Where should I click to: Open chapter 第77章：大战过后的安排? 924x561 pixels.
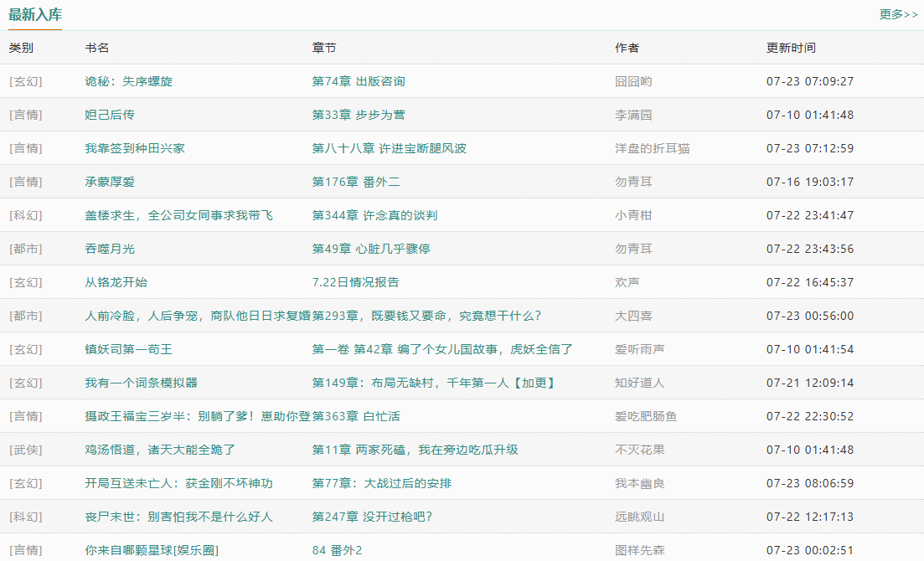click(x=382, y=485)
